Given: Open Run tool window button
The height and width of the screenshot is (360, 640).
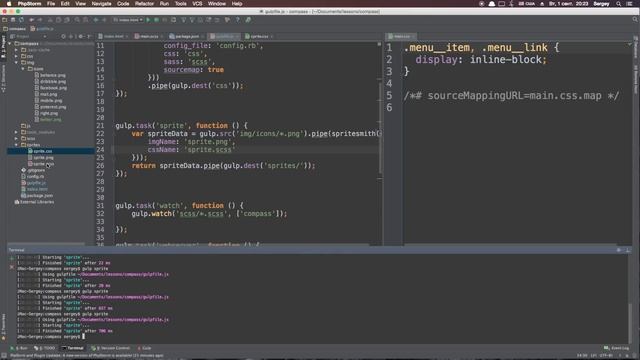Looking at the screenshot, I should point(19,348).
